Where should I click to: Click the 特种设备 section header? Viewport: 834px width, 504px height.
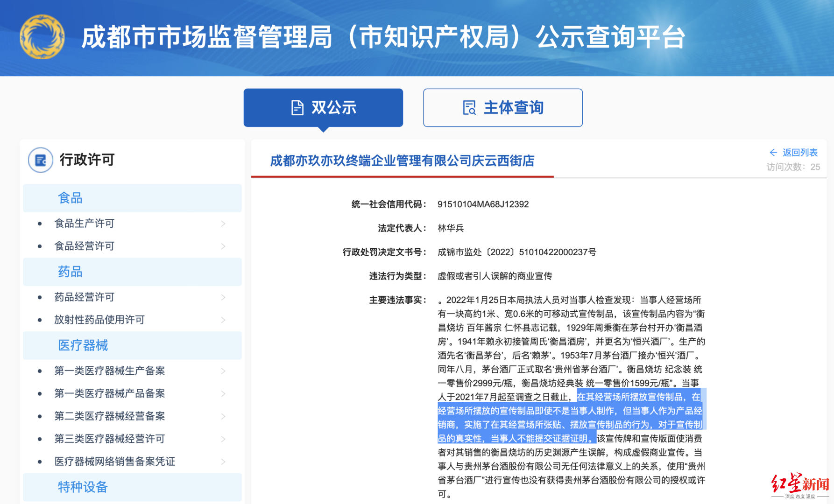(x=82, y=487)
